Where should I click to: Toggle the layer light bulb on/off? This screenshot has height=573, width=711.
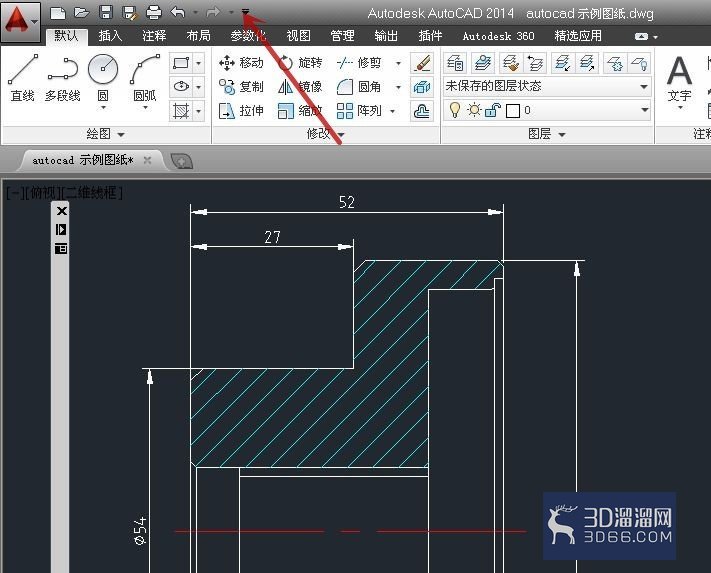pyautogui.click(x=454, y=110)
